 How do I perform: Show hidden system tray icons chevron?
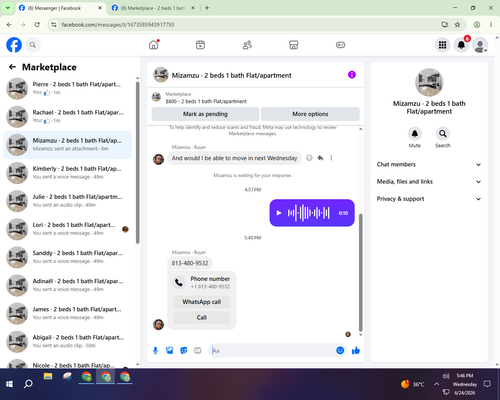[x=436, y=384]
